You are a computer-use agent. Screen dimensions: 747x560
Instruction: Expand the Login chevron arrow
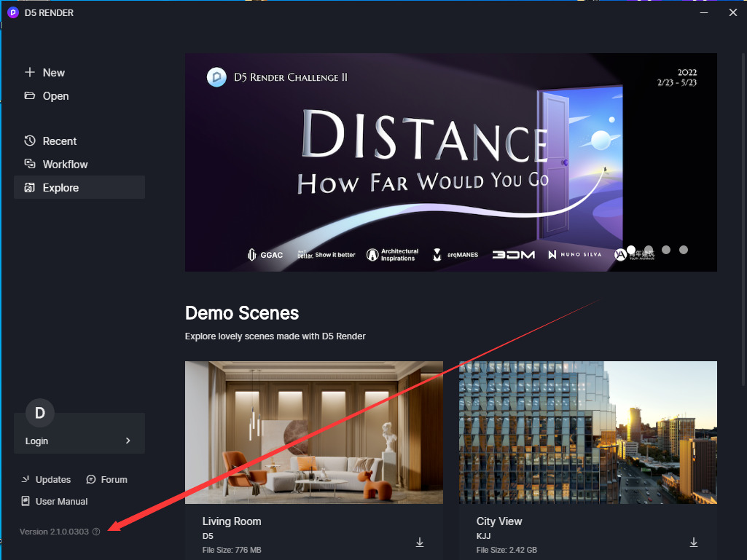click(128, 441)
